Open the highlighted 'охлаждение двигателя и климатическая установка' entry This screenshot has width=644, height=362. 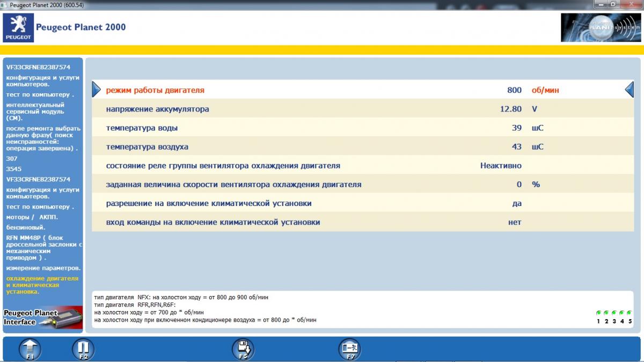[42, 285]
